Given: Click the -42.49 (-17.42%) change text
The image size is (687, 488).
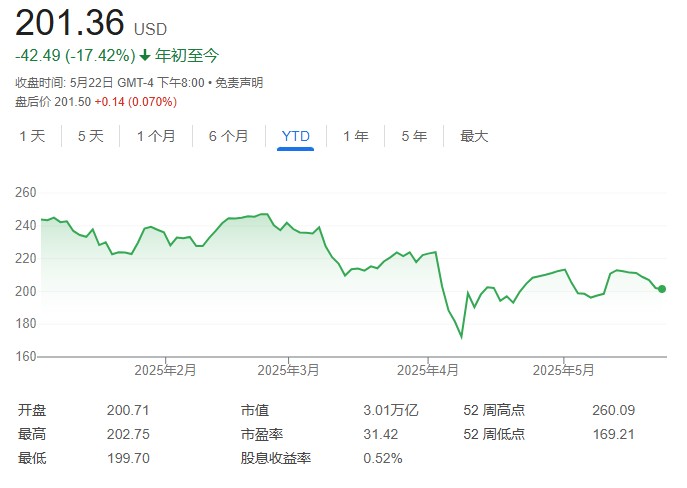Looking at the screenshot, I should (x=75, y=56).
